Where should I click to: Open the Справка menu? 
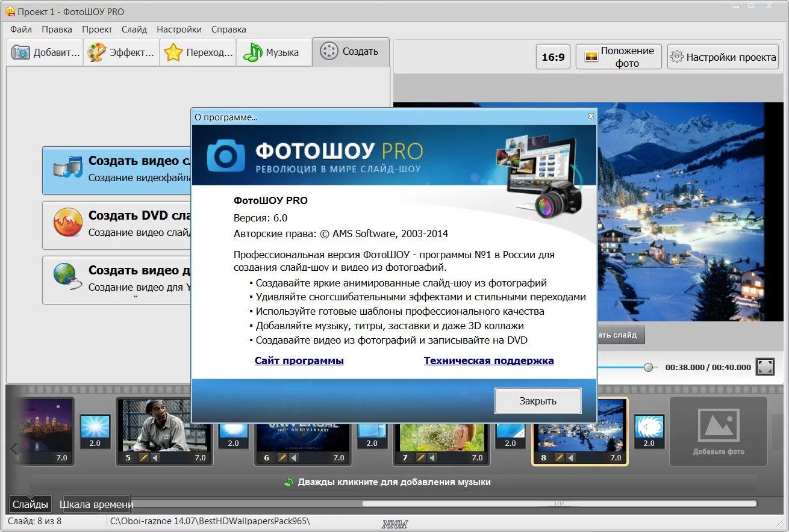228,29
